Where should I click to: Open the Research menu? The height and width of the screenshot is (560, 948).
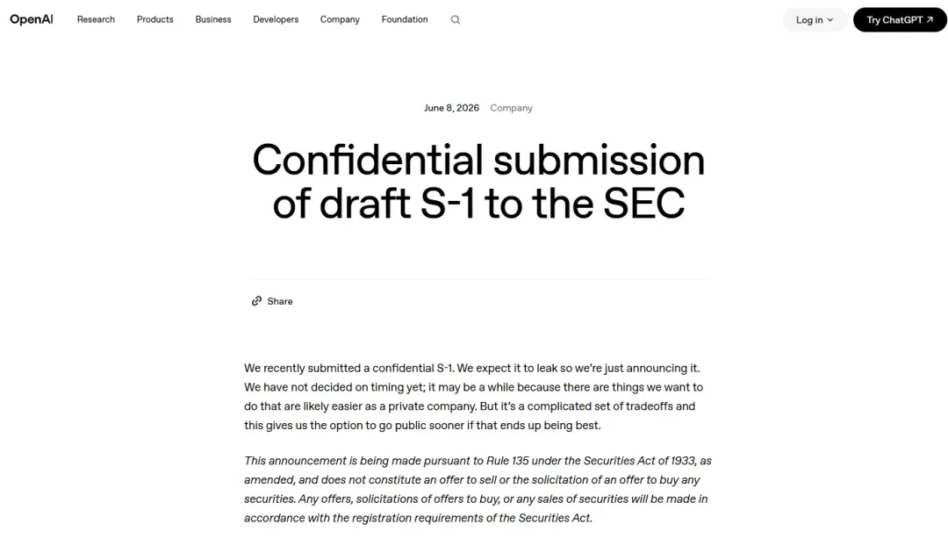(96, 19)
